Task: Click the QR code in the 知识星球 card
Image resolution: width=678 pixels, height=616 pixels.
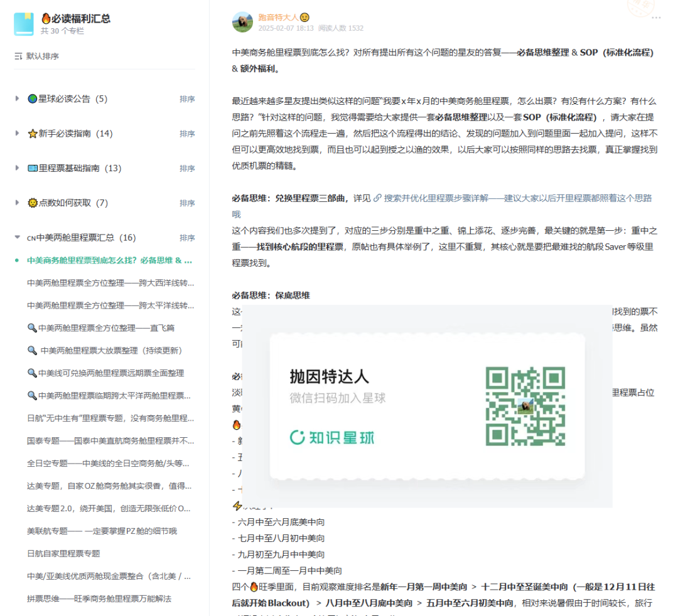Action: pyautogui.click(x=525, y=406)
